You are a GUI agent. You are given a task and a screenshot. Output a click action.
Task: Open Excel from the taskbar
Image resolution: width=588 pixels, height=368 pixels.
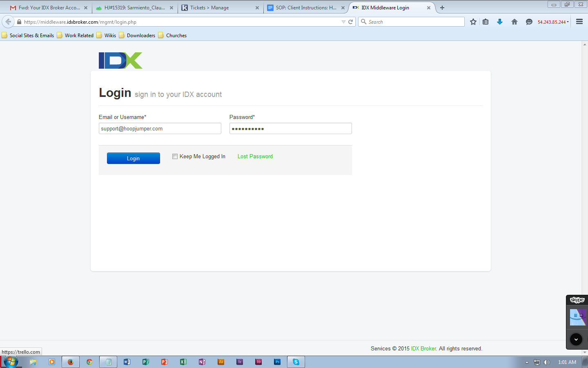coord(183,361)
